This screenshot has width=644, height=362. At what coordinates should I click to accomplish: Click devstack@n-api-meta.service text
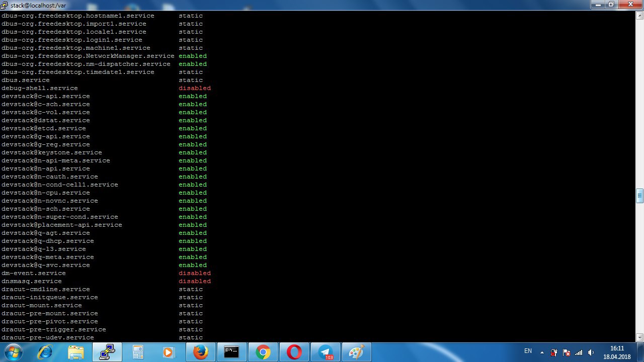click(56, 160)
